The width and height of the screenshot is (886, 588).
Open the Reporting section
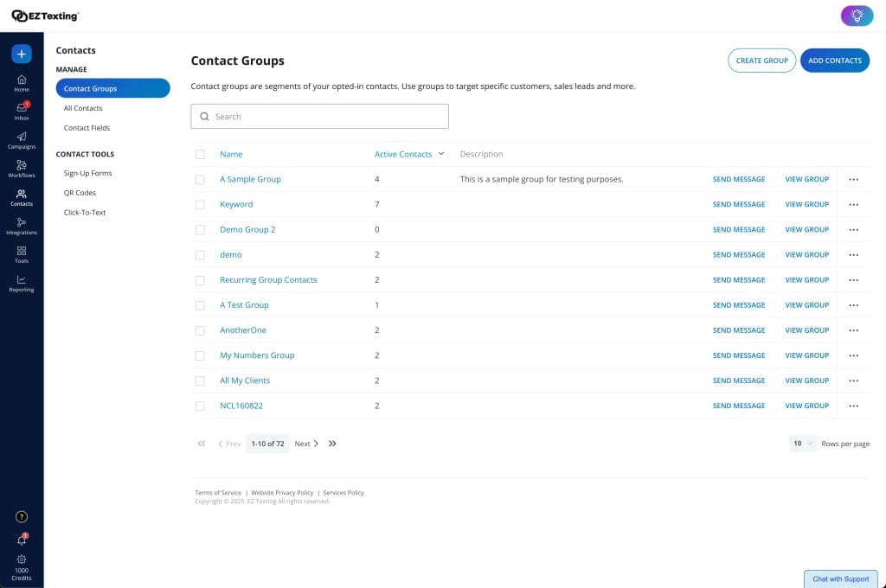click(x=21, y=283)
